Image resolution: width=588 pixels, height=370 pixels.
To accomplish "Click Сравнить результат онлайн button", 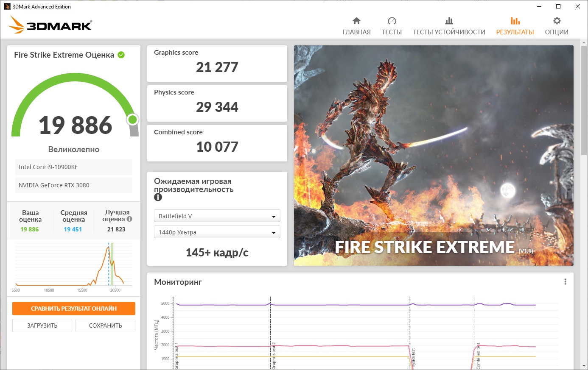I will tap(74, 309).
